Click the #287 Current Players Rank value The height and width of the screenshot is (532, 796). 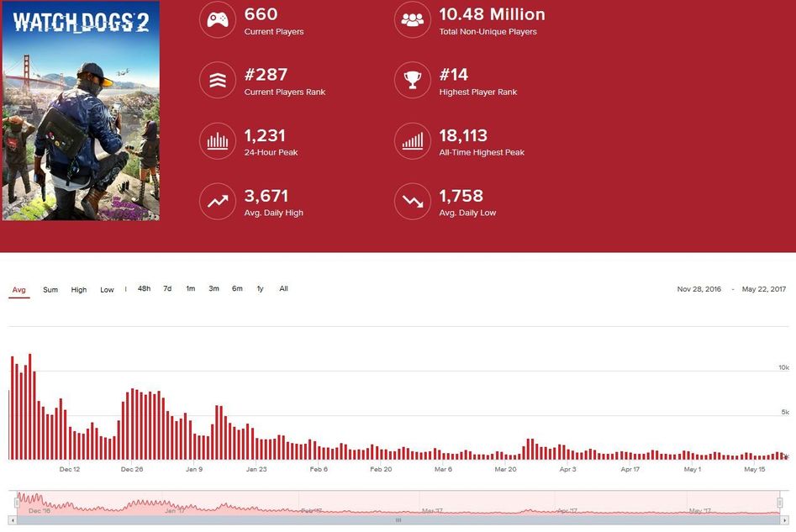click(266, 75)
